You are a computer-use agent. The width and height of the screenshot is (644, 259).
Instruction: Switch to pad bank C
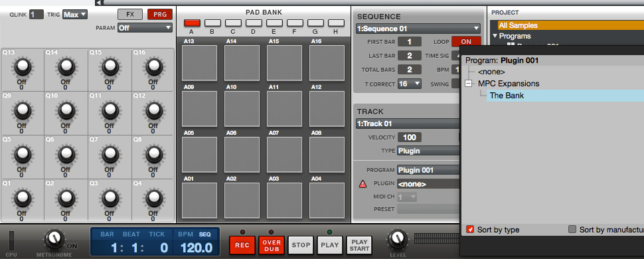point(233,23)
